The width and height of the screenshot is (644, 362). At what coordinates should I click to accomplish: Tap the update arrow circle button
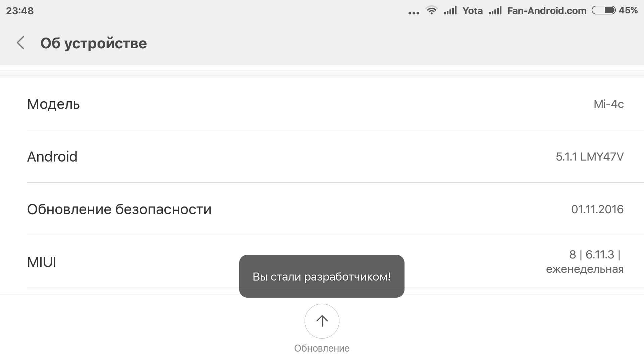pos(322,321)
